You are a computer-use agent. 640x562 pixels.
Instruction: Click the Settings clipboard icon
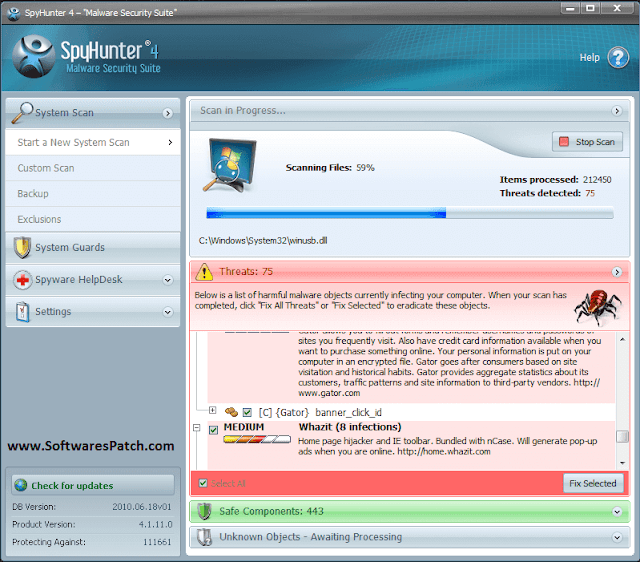pos(22,312)
